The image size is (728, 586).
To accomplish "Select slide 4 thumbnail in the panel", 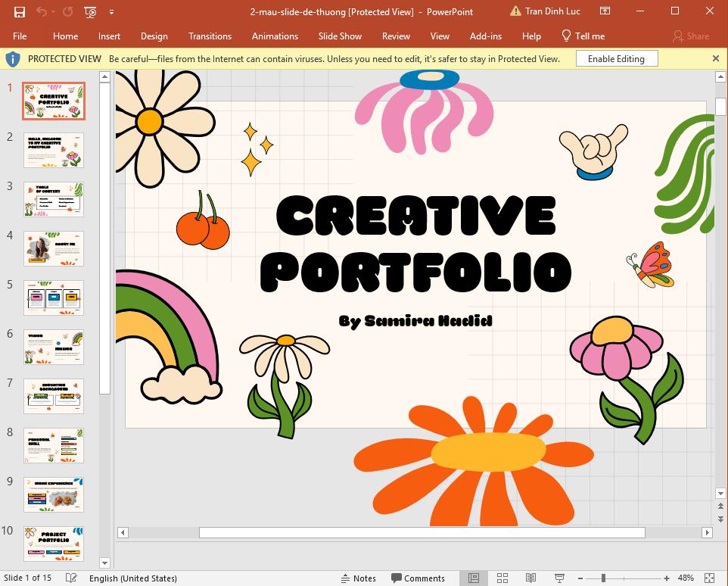I will (x=53, y=248).
